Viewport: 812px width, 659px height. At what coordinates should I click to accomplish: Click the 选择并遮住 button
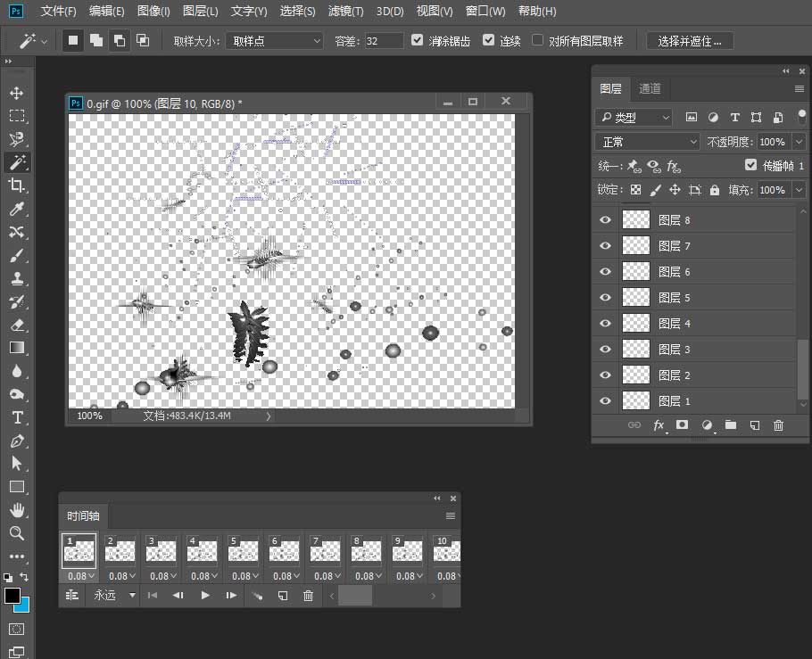point(690,41)
